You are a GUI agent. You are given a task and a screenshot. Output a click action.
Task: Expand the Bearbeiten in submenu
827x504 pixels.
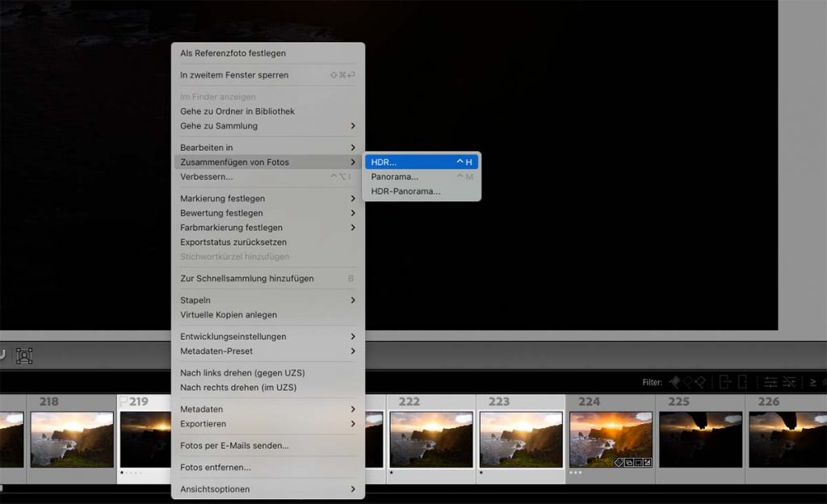(x=267, y=148)
